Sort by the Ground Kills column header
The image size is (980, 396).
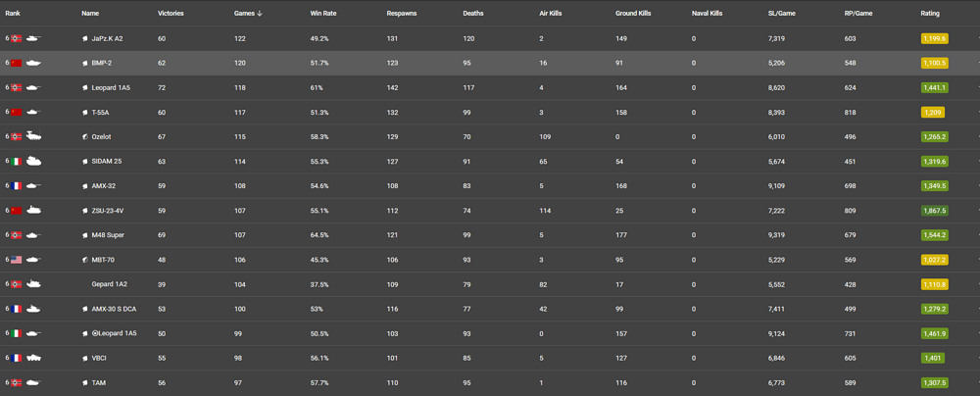(x=633, y=14)
